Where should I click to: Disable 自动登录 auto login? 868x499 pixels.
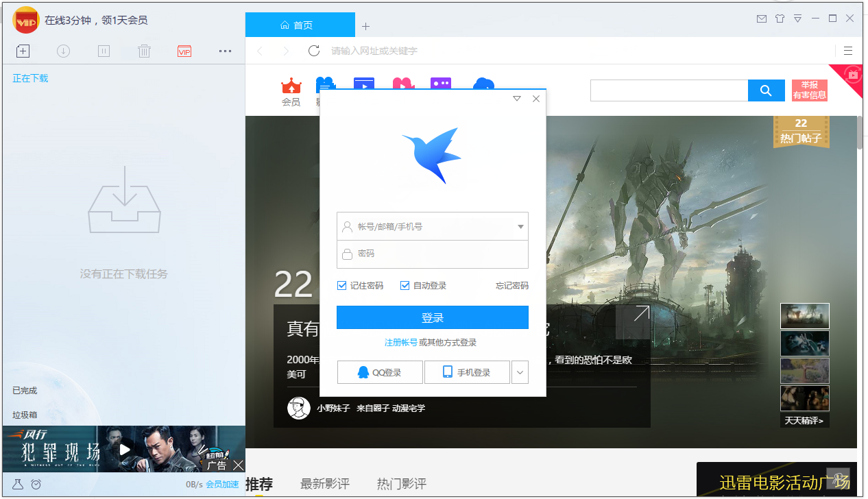tap(405, 285)
